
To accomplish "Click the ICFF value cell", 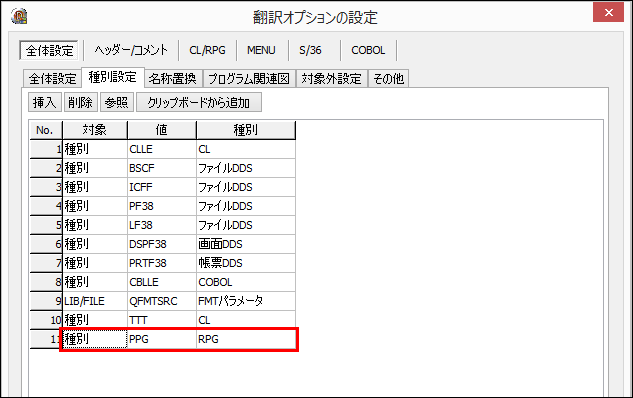I will [162, 187].
